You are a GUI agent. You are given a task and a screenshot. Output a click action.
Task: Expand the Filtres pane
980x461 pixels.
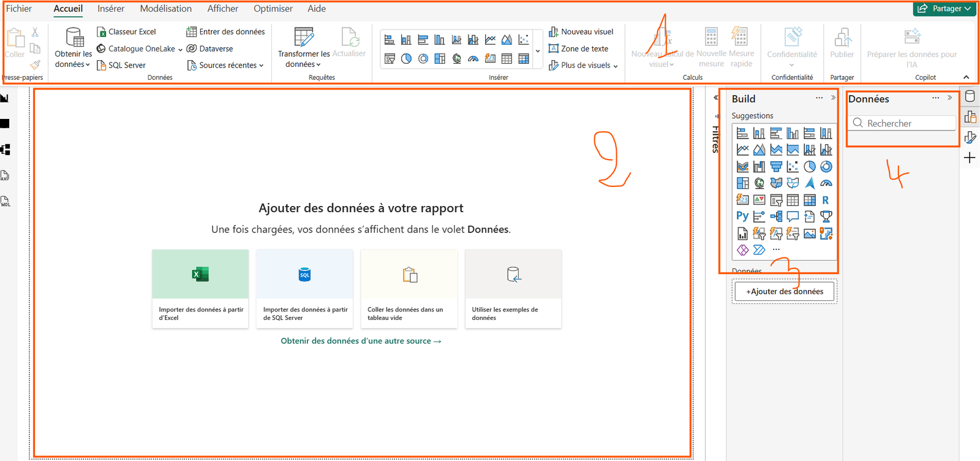pyautogui.click(x=716, y=97)
